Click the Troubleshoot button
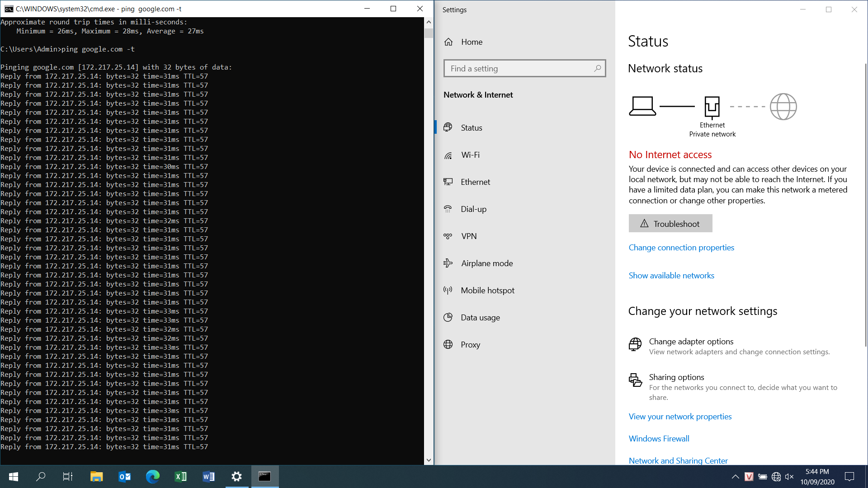 670,223
